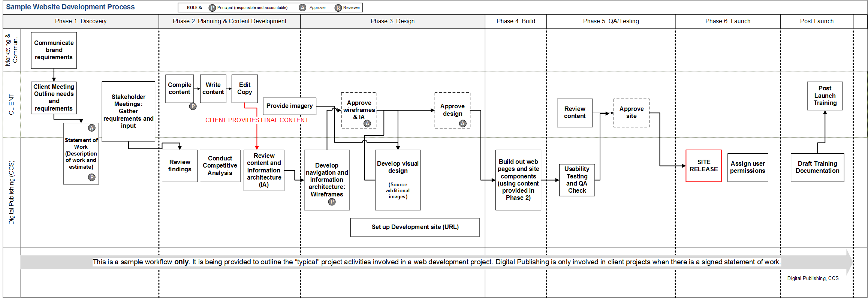This screenshot has width=868, height=298.
Task: Select the Conduct Competitive Analysis box
Action: (x=220, y=166)
